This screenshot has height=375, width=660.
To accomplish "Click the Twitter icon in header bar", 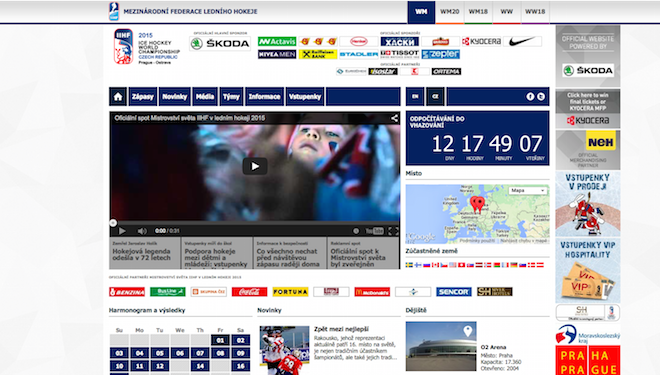I will [541, 96].
